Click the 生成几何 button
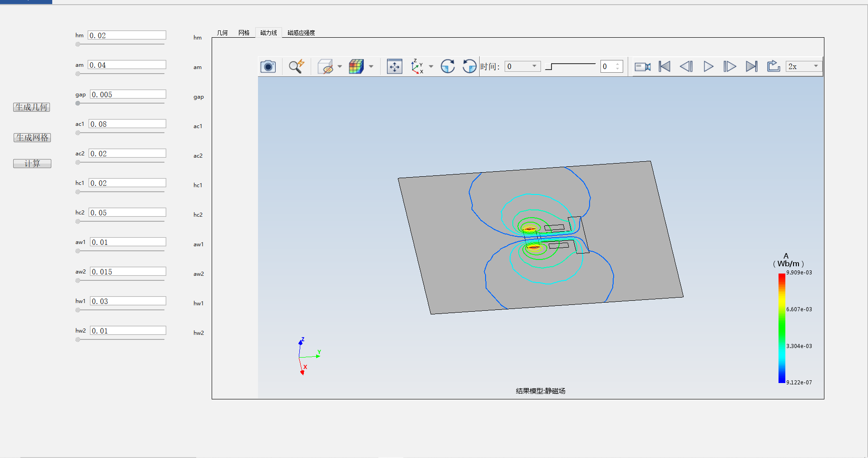Screen dimensions: 868x458 pos(31,107)
